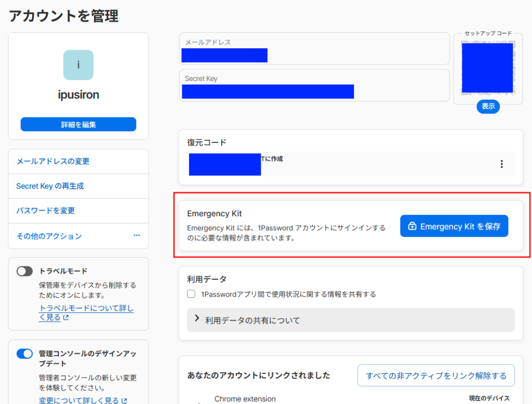
Task: Click the 復元コード section heading
Action: point(207,142)
